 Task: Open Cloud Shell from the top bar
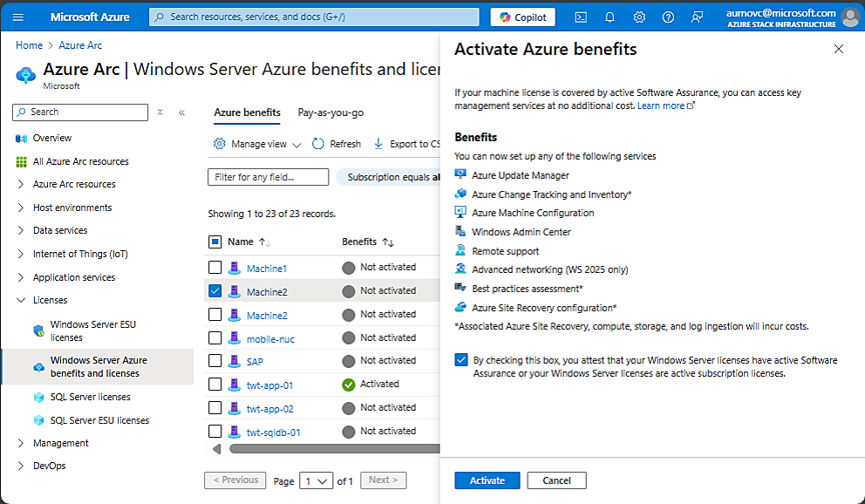point(581,17)
